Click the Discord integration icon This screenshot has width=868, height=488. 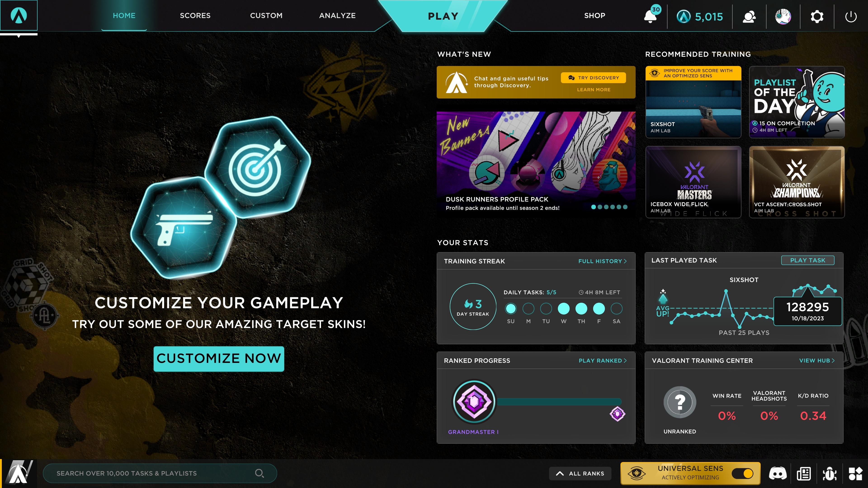tap(776, 473)
